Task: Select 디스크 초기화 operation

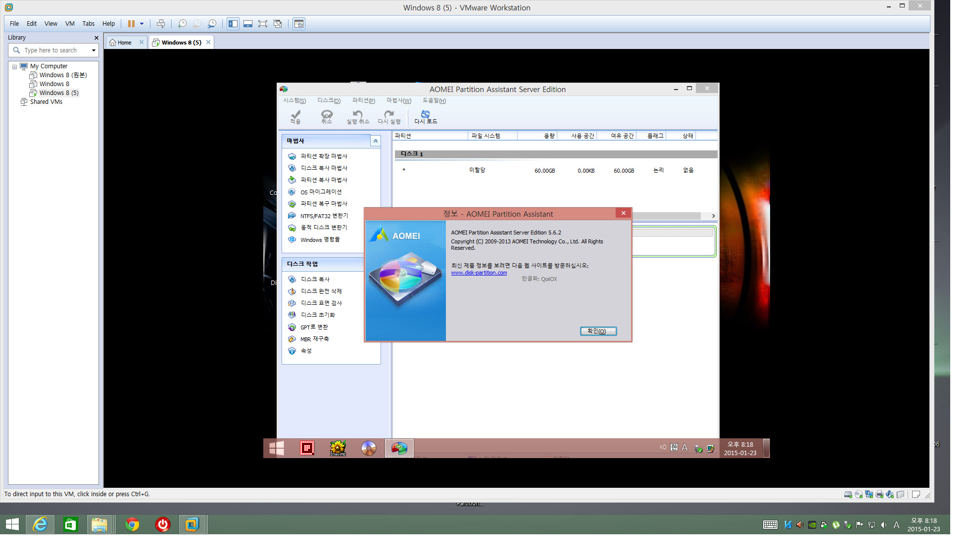Action: (318, 315)
